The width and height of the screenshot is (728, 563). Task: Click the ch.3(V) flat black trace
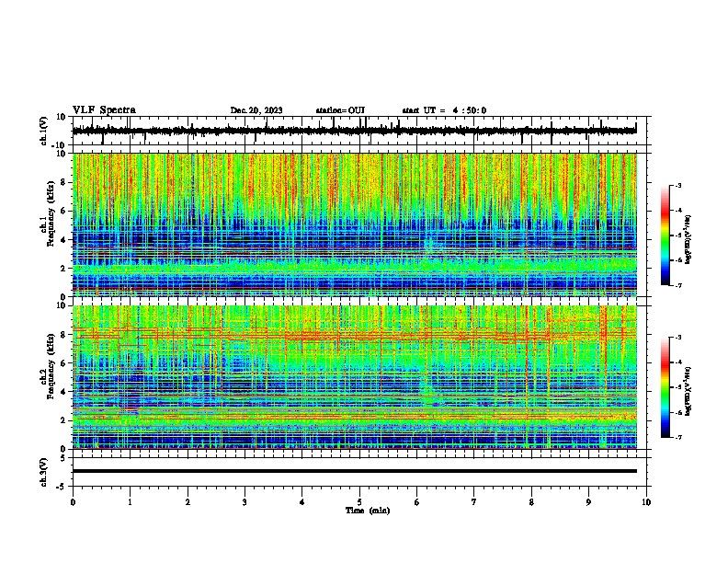tap(355, 471)
